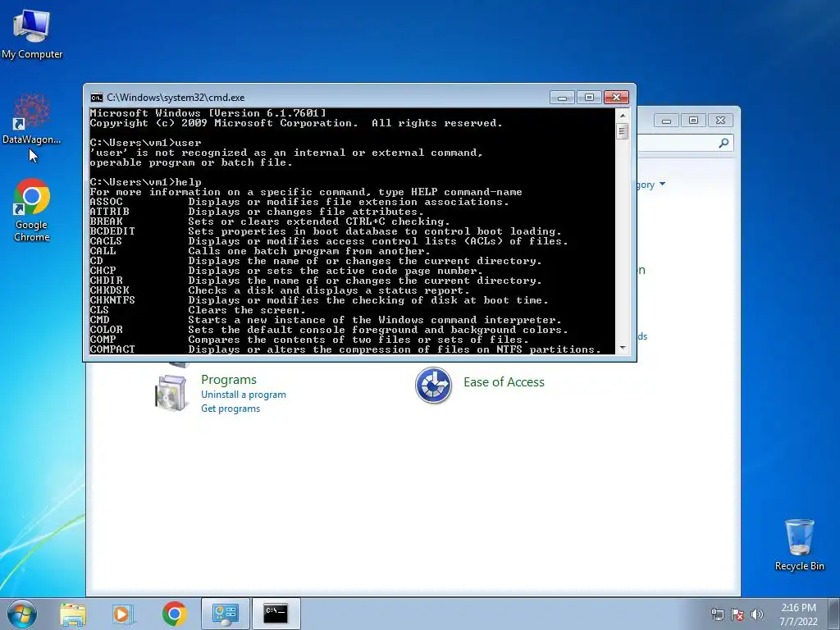Open the Windows Start menu
Image resolution: width=840 pixels, height=630 pixels.
coord(22,614)
